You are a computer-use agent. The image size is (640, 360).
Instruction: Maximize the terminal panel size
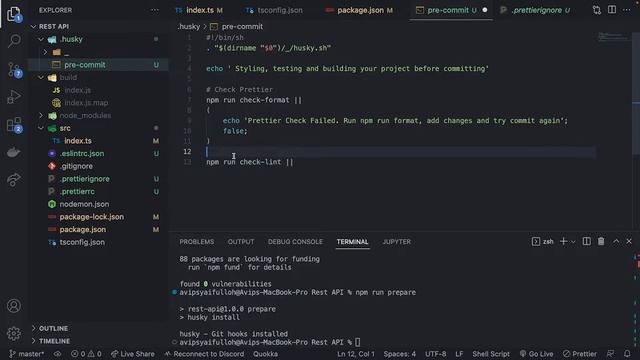coord(616,242)
